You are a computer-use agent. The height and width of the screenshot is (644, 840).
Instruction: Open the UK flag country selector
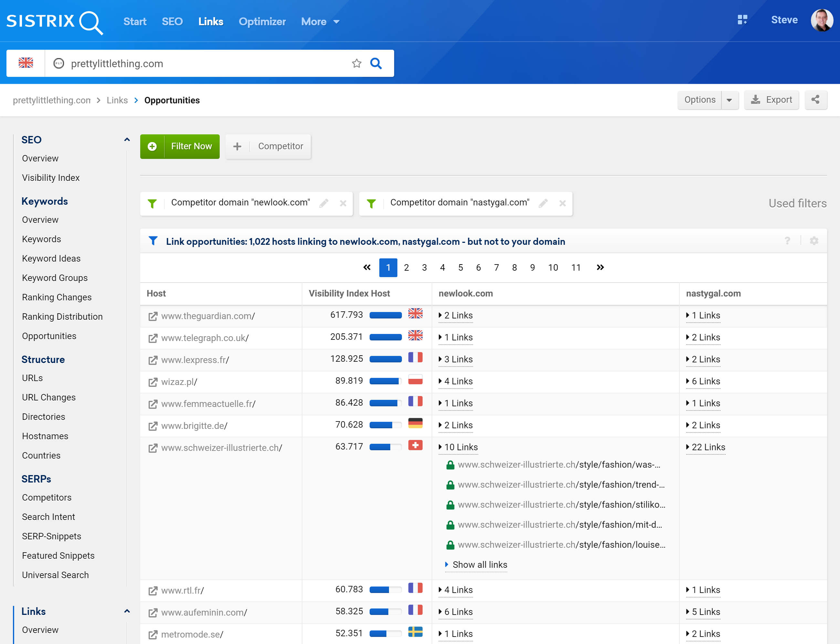pyautogui.click(x=26, y=63)
